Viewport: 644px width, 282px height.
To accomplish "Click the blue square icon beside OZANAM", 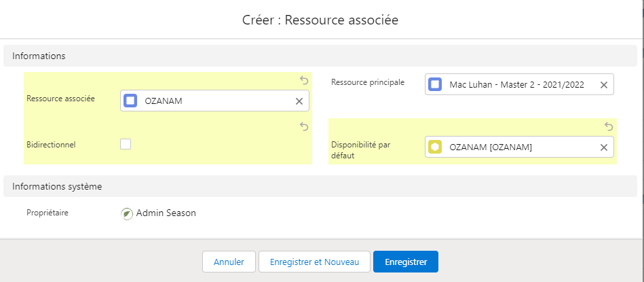I will pos(131,101).
